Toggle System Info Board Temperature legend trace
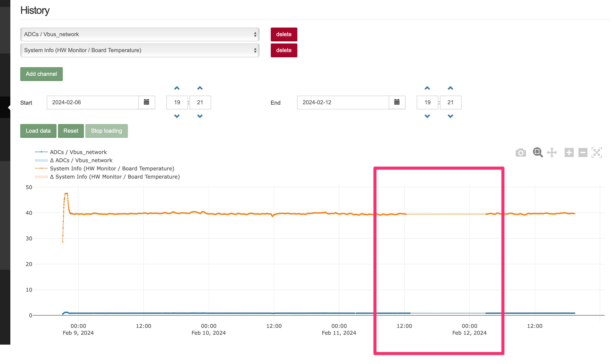The width and height of the screenshot is (614, 364). pos(105,168)
